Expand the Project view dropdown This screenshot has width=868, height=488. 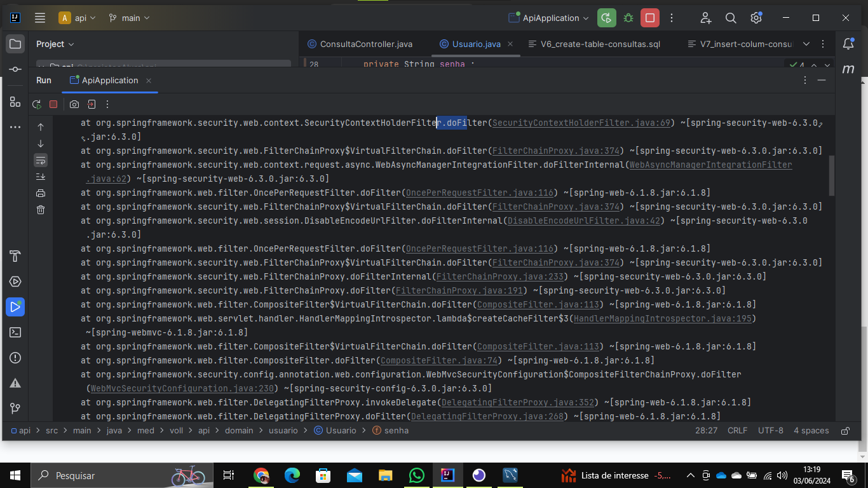tap(55, 44)
